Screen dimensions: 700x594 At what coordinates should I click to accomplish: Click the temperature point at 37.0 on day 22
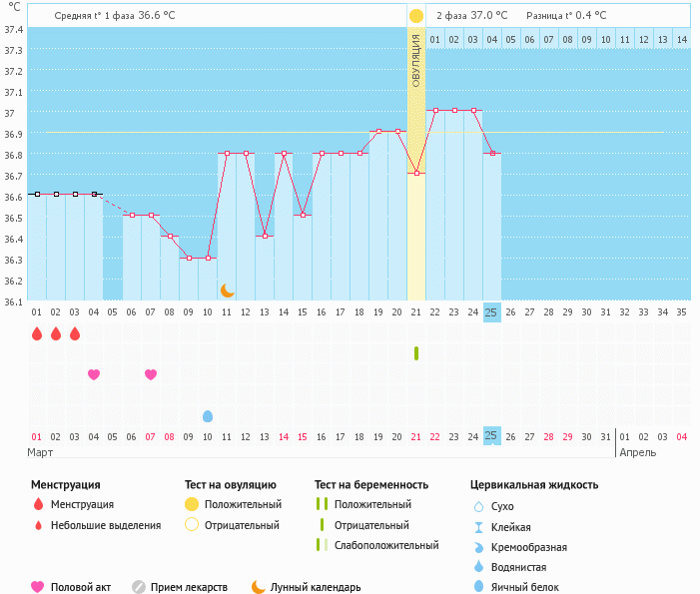(435, 110)
